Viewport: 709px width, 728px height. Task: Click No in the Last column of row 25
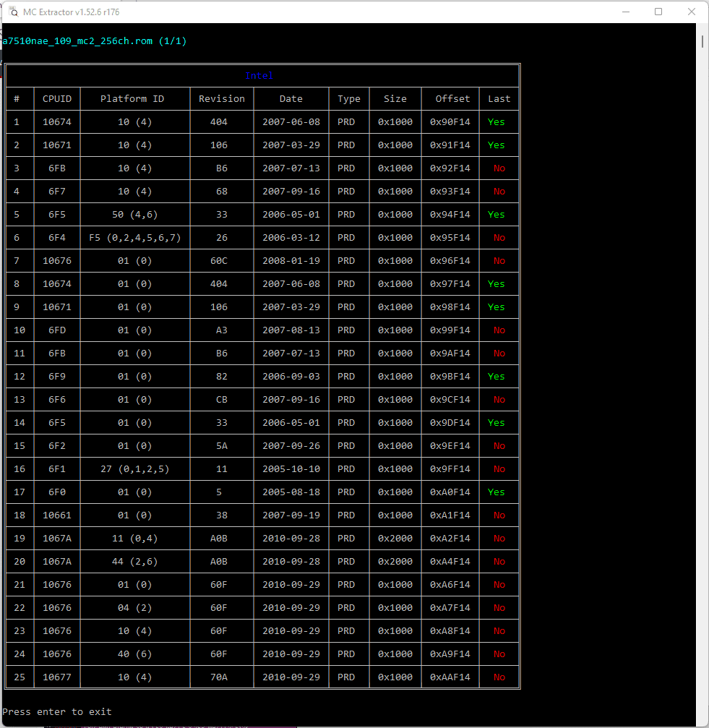pyautogui.click(x=499, y=677)
